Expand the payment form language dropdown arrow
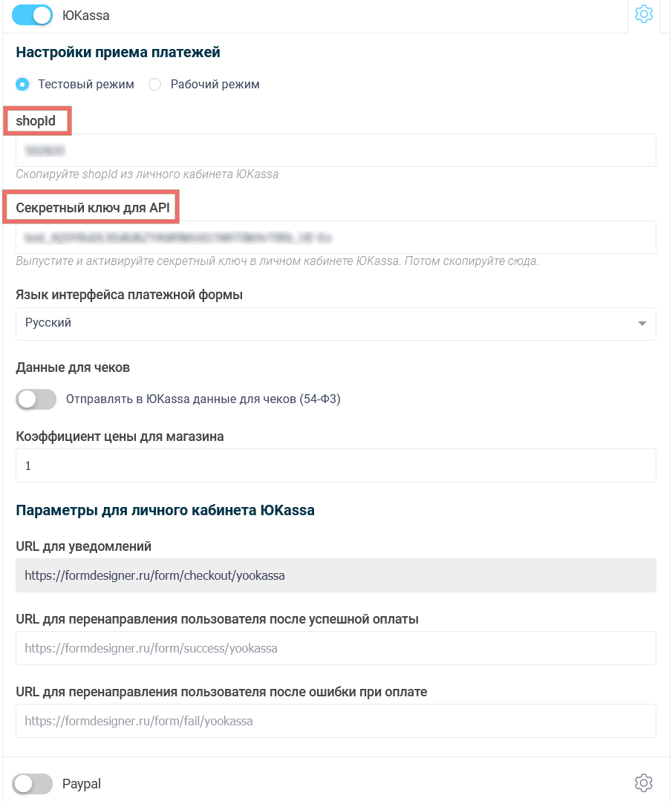The height and width of the screenshot is (801, 672). click(641, 324)
